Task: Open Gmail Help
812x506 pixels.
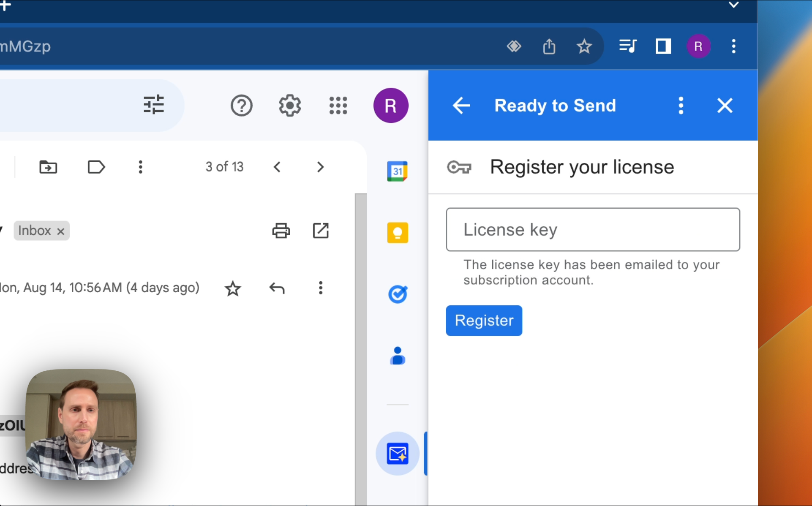Action: click(241, 105)
